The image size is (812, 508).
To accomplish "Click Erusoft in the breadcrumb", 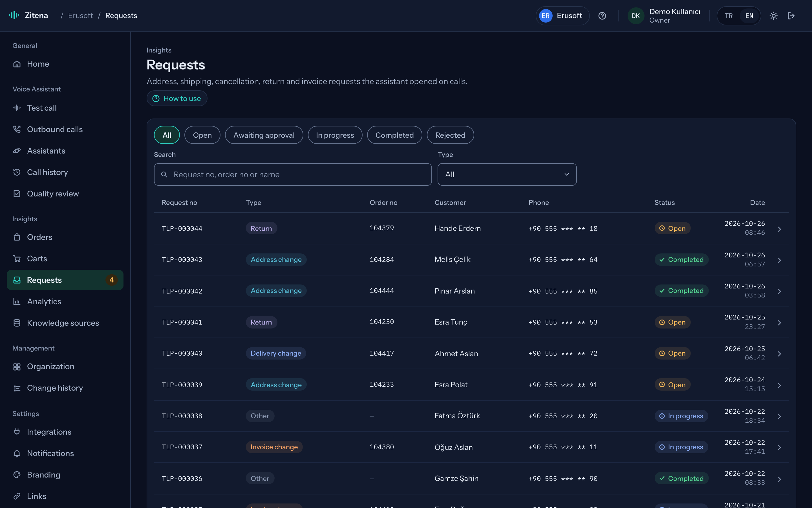I will coord(81,16).
